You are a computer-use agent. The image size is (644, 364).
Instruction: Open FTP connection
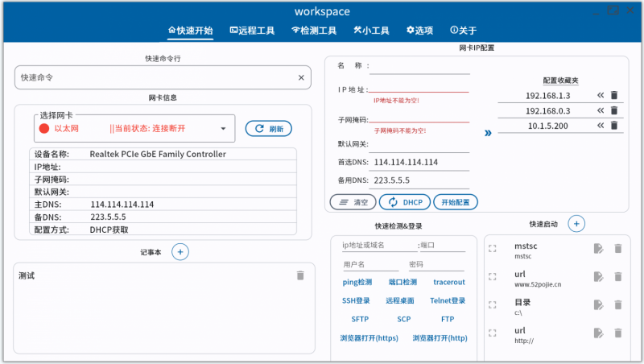tap(448, 319)
